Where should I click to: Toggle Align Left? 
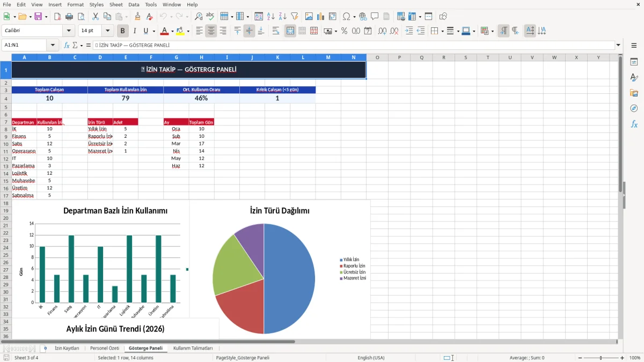pyautogui.click(x=199, y=31)
